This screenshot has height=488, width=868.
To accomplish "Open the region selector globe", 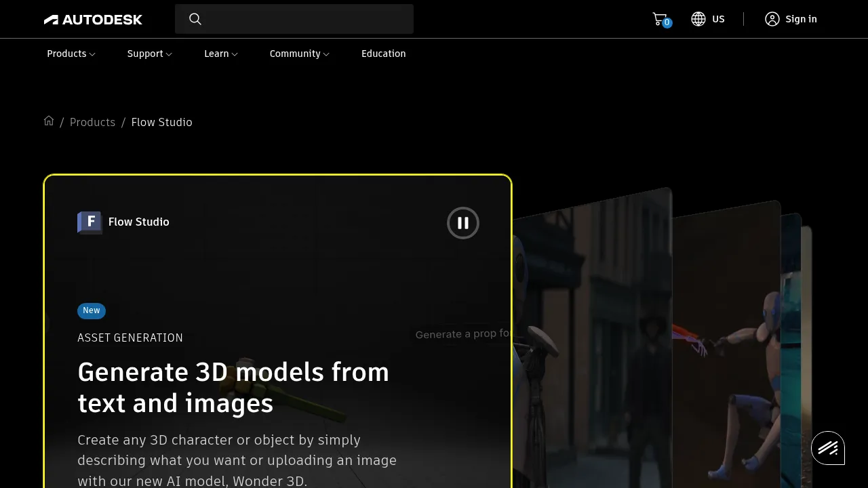I will coord(698,19).
